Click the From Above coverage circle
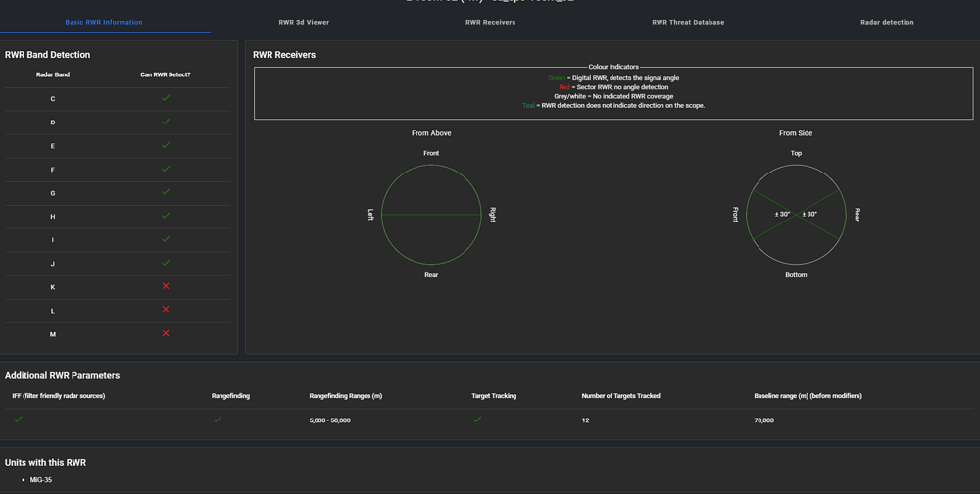 [x=431, y=215]
